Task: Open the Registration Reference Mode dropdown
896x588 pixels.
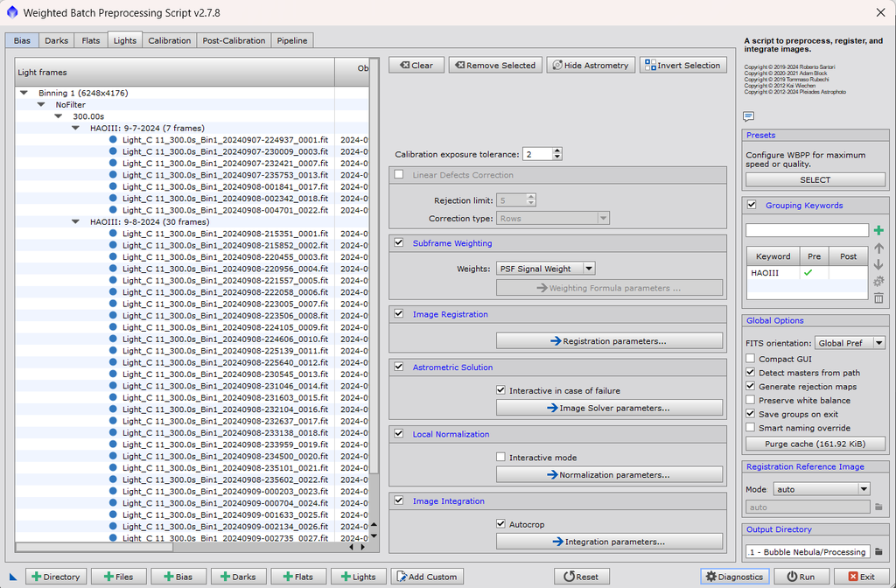Action: (x=822, y=489)
